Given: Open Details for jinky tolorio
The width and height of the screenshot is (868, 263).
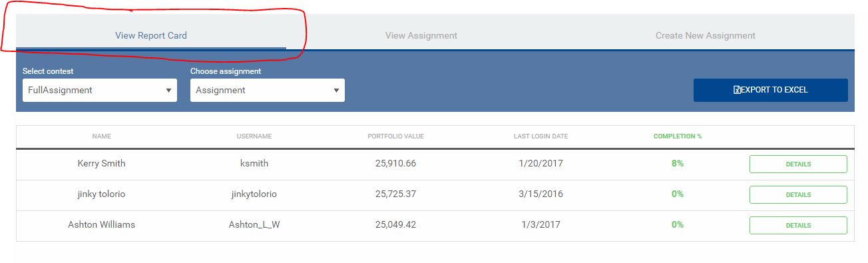Looking at the screenshot, I should [798, 194].
